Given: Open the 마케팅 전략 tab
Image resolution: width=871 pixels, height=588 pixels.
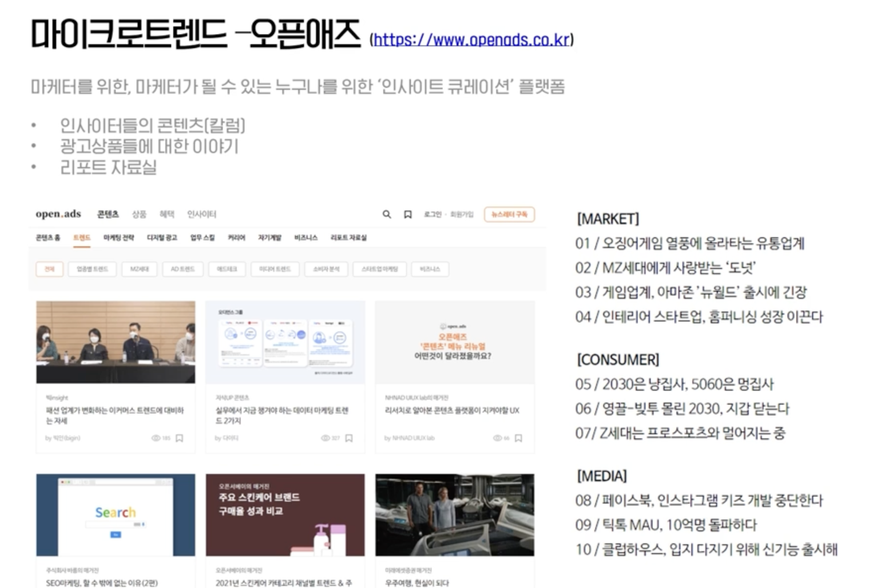Looking at the screenshot, I should pyautogui.click(x=118, y=238).
